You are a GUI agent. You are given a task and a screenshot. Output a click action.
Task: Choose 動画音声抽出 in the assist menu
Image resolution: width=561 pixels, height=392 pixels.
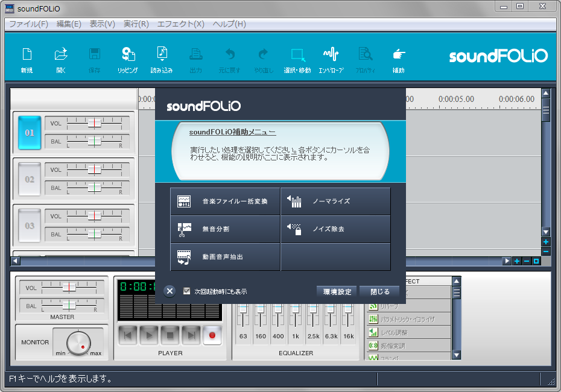tap(225, 257)
